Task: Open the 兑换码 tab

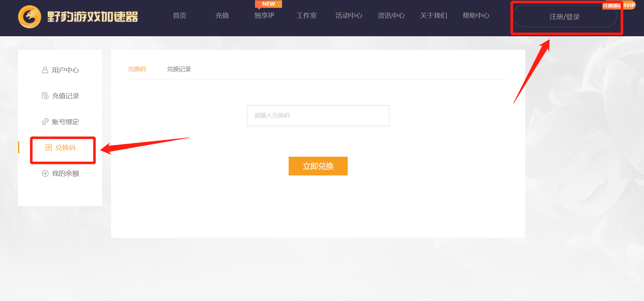Action: click(x=137, y=69)
